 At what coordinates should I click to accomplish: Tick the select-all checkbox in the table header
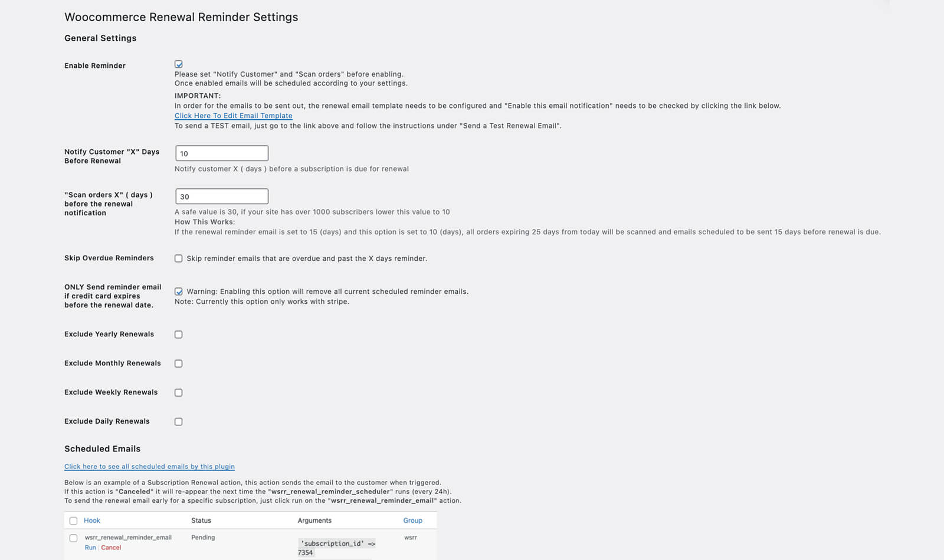73,521
